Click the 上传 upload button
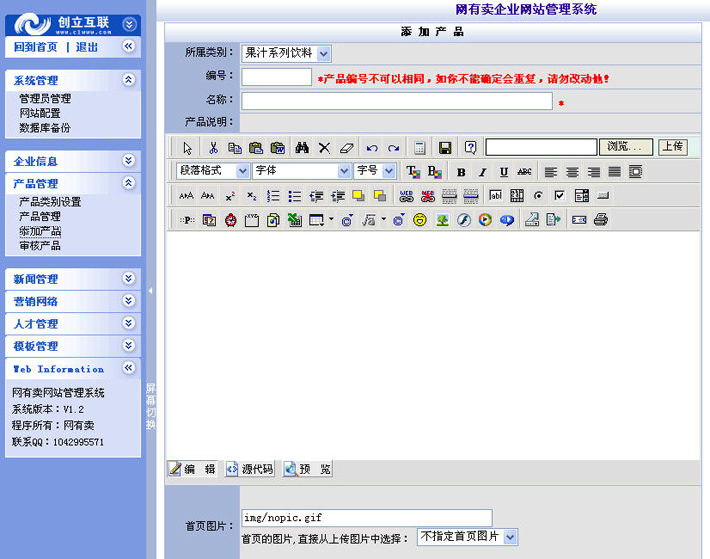Image resolution: width=710 pixels, height=559 pixels. pyautogui.click(x=672, y=147)
